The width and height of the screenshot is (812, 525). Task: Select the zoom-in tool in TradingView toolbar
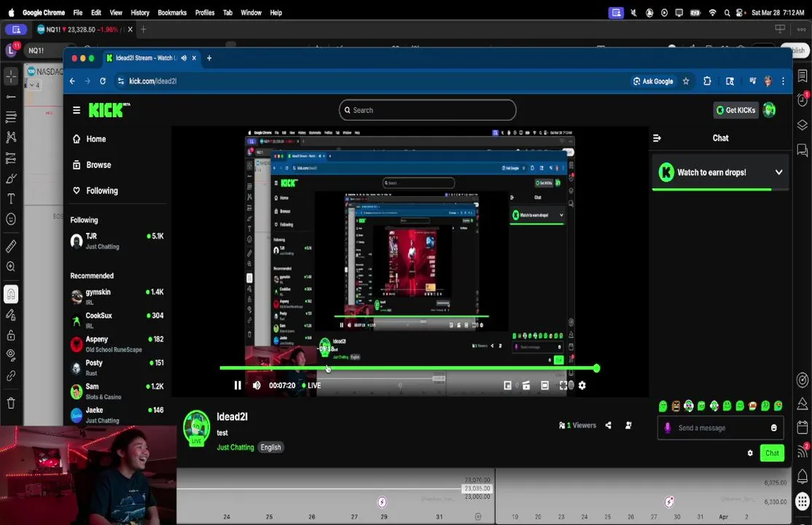[x=11, y=266]
